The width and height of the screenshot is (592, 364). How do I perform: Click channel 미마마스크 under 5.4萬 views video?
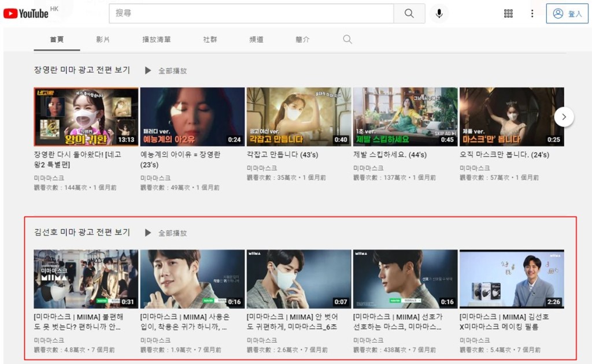coord(475,340)
